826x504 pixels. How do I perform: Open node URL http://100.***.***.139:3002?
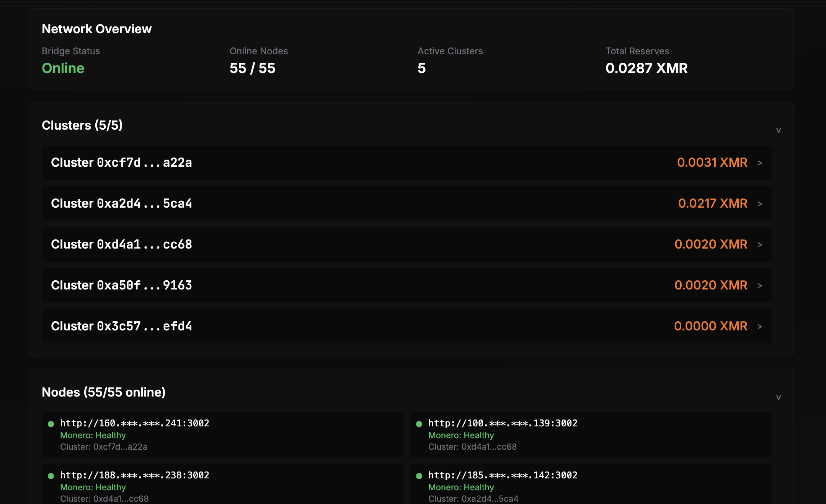click(x=503, y=423)
